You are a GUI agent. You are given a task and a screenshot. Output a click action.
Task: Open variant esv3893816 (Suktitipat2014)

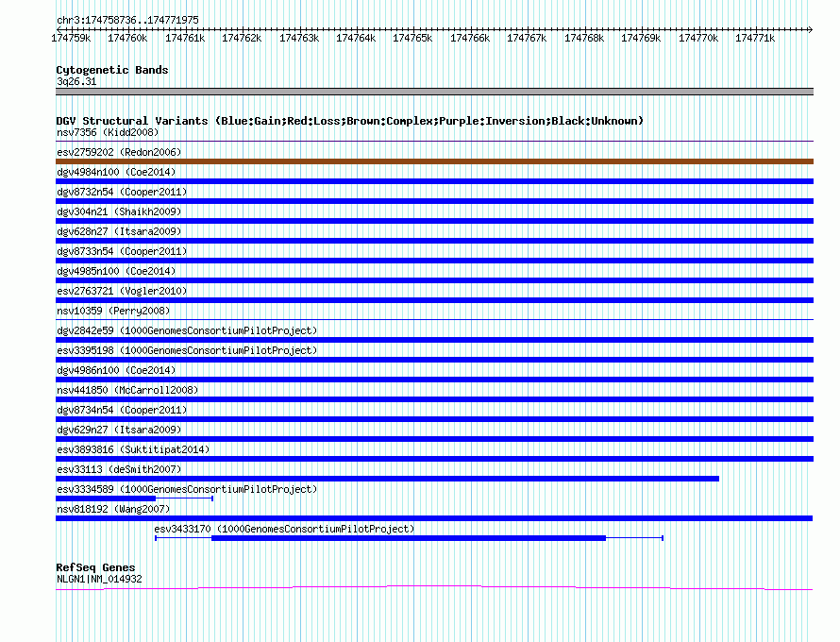(x=133, y=449)
